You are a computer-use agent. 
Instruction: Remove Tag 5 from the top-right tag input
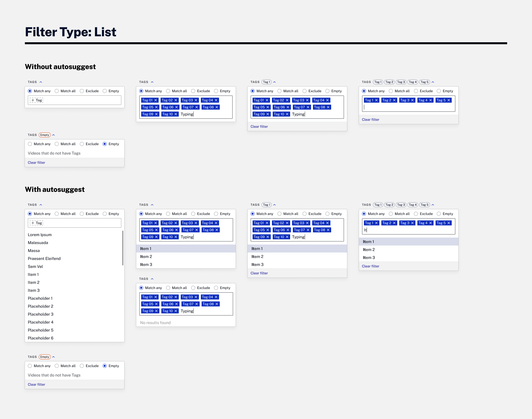(x=449, y=100)
